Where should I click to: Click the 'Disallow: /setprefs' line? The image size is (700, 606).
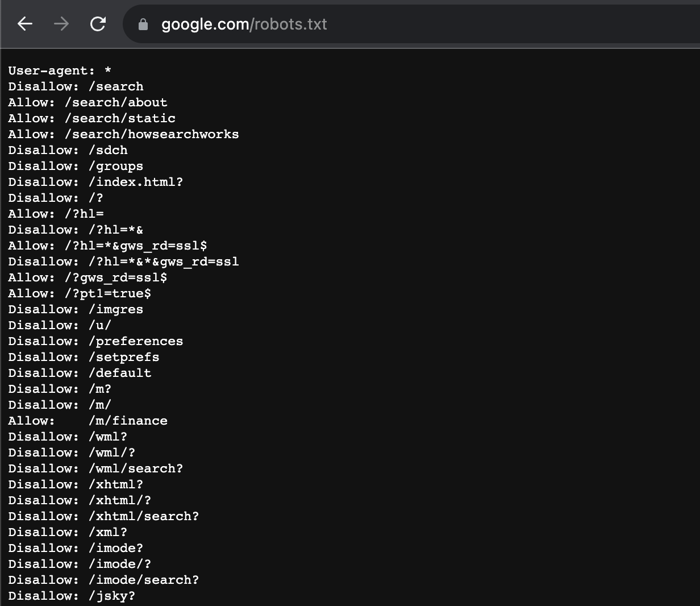[84, 358]
